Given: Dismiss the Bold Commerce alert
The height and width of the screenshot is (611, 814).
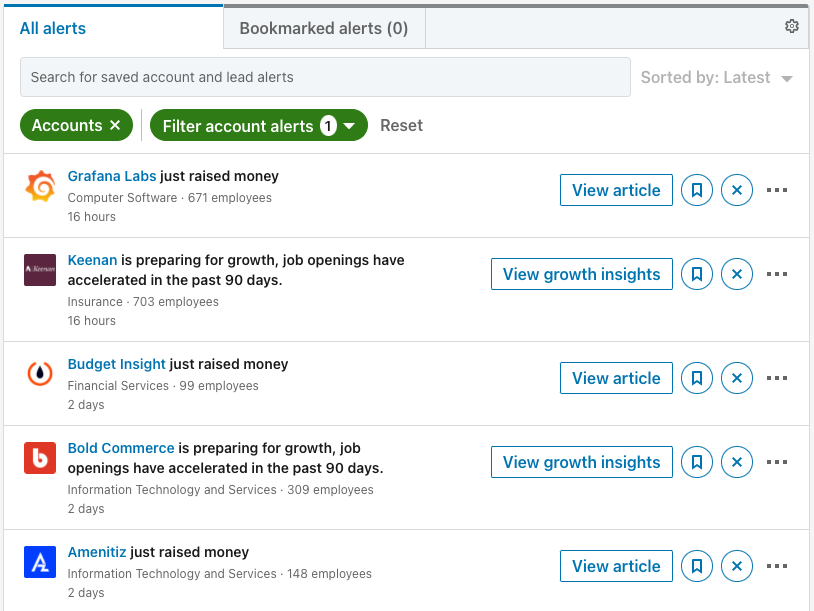Looking at the screenshot, I should click(737, 462).
